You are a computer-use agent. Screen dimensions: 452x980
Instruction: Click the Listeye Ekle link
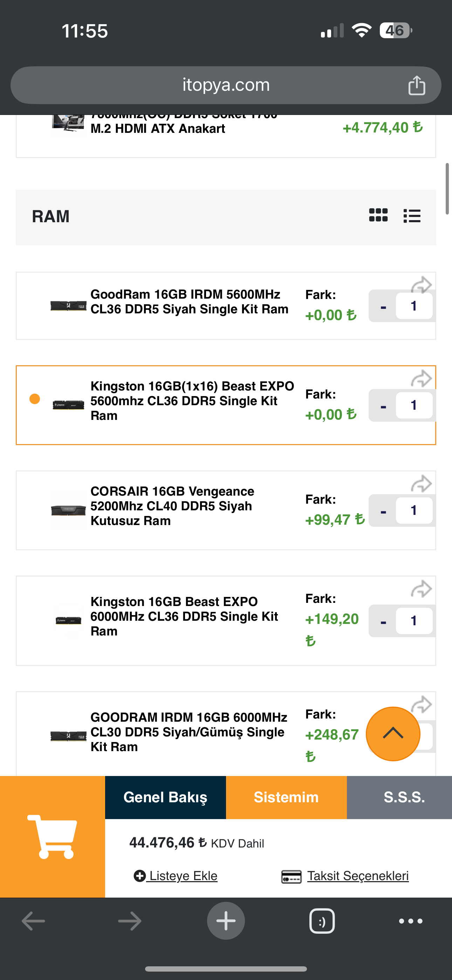pos(176,876)
